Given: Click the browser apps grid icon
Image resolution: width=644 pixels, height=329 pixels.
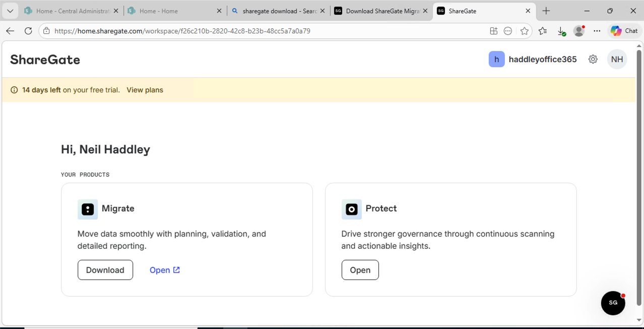Looking at the screenshot, I should pyautogui.click(x=494, y=31).
